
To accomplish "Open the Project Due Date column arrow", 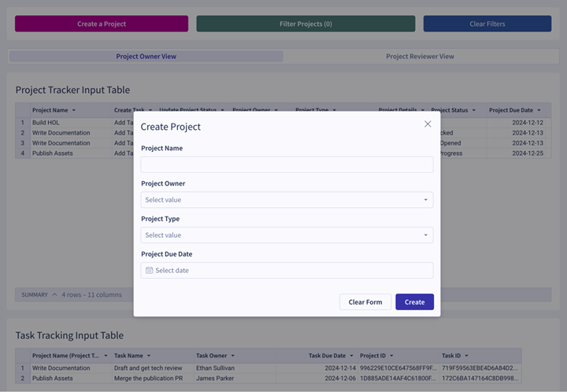I will (539, 110).
